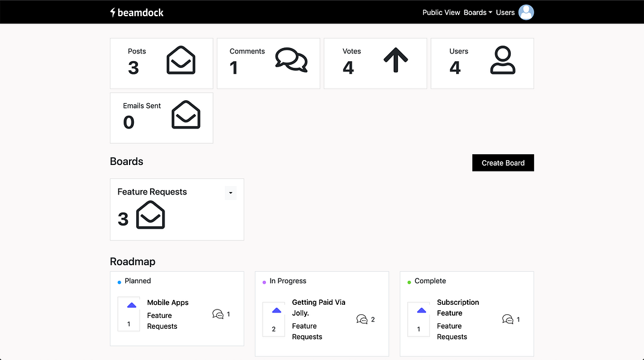Click the In Progress purple dot
Viewport: 644px width, 360px height.
[264, 282]
